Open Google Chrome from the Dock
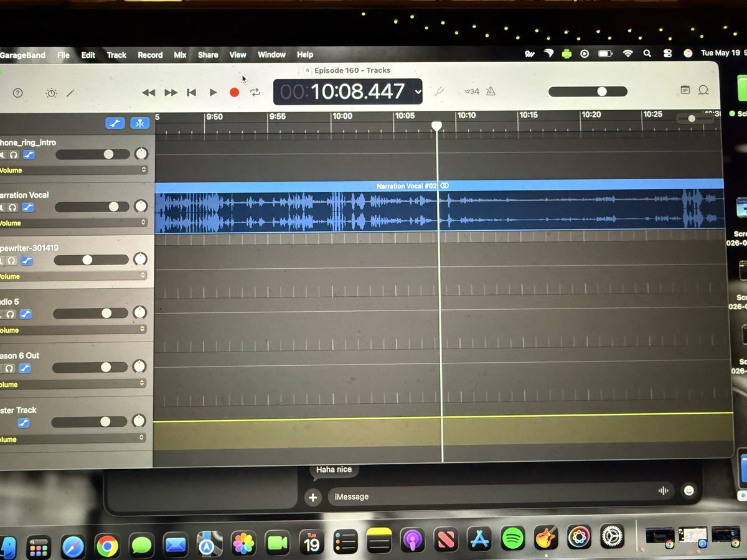This screenshot has width=747, height=560. click(x=107, y=546)
